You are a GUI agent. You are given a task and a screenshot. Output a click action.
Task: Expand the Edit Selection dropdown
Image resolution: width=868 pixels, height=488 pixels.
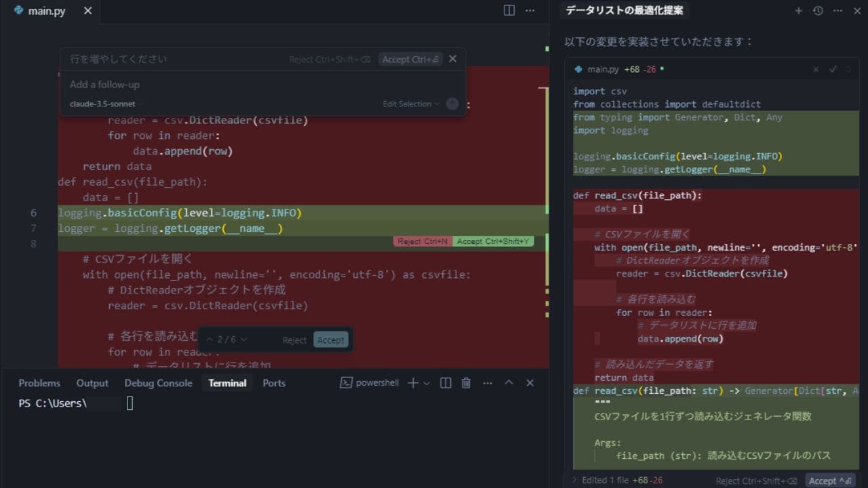pos(411,104)
